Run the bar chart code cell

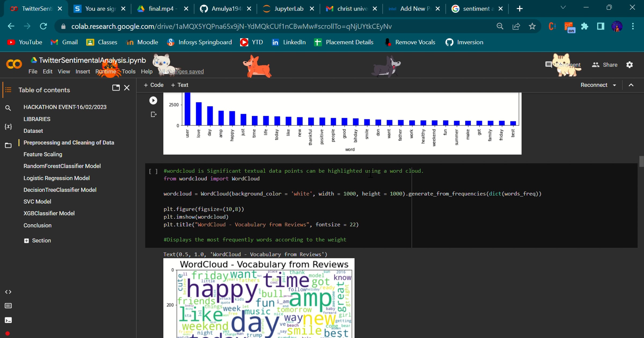click(x=153, y=100)
